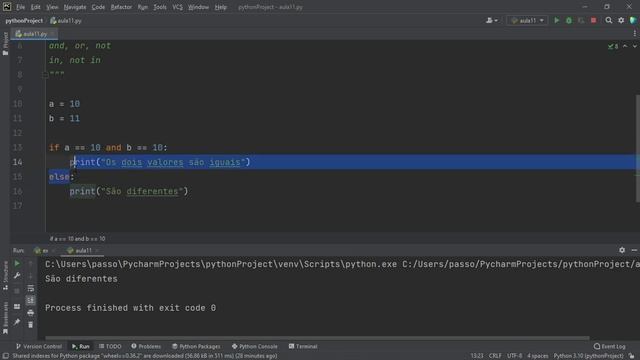
Task: Toggle scroll to end in Run console
Action: (31, 300)
